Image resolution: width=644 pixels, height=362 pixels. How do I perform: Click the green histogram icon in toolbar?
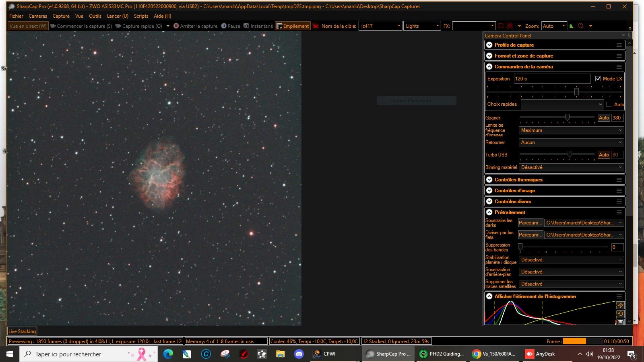click(572, 26)
